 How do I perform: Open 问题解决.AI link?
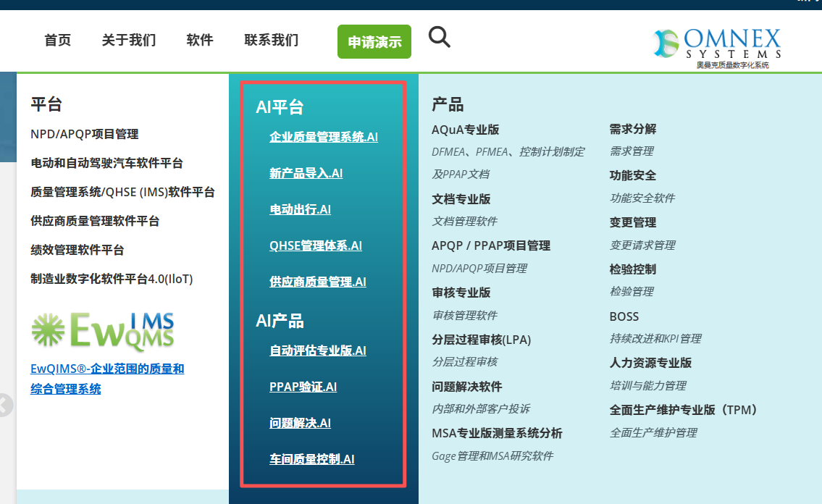[x=300, y=423]
